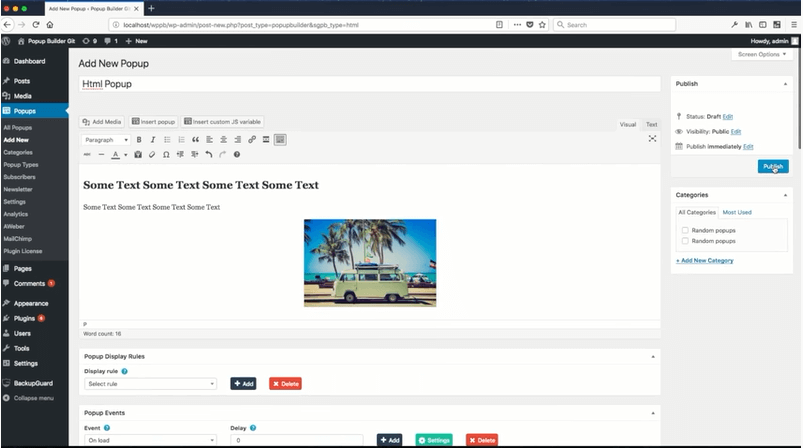This screenshot has height=448, width=803.
Task: Insert a numbered list
Action: click(x=181, y=140)
